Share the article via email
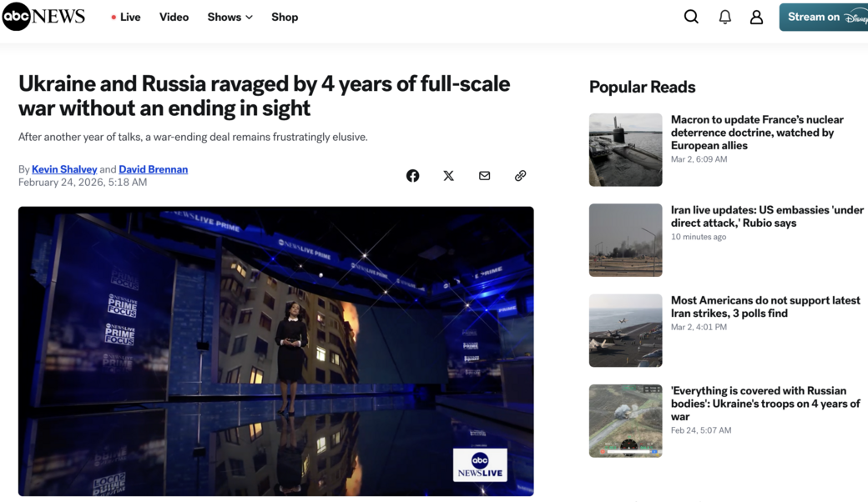868x502 pixels. pos(484,175)
